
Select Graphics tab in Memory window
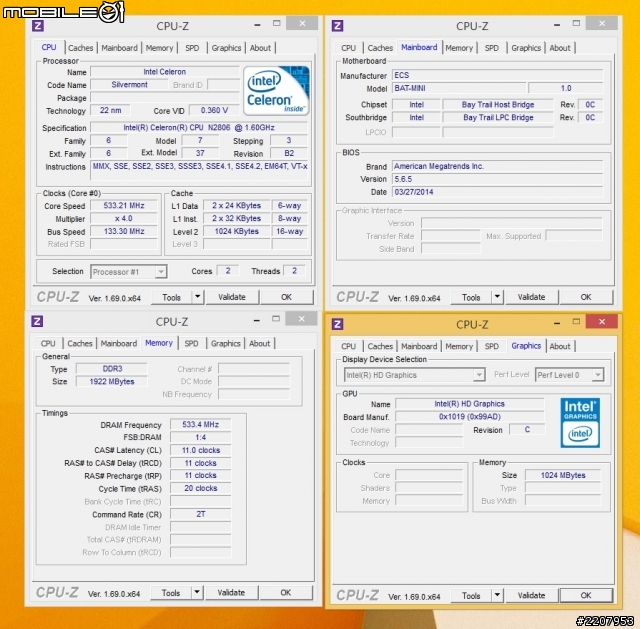[x=225, y=344]
